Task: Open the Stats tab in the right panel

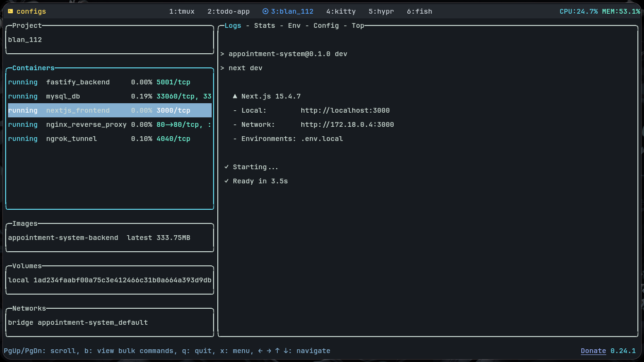Action: click(264, 25)
